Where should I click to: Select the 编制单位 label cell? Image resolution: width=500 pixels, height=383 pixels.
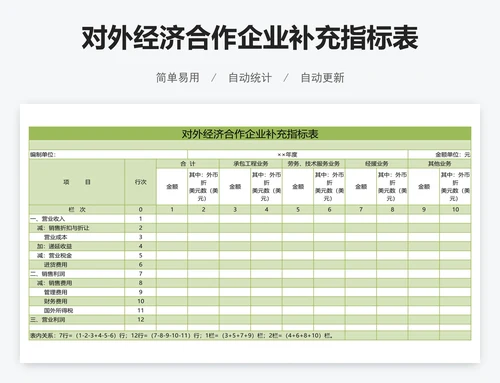[x=108, y=155]
